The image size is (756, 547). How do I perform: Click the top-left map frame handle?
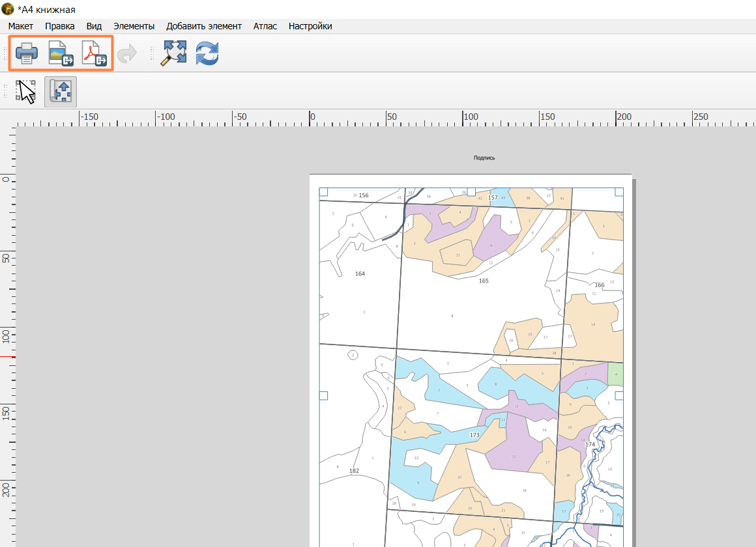[x=323, y=192]
